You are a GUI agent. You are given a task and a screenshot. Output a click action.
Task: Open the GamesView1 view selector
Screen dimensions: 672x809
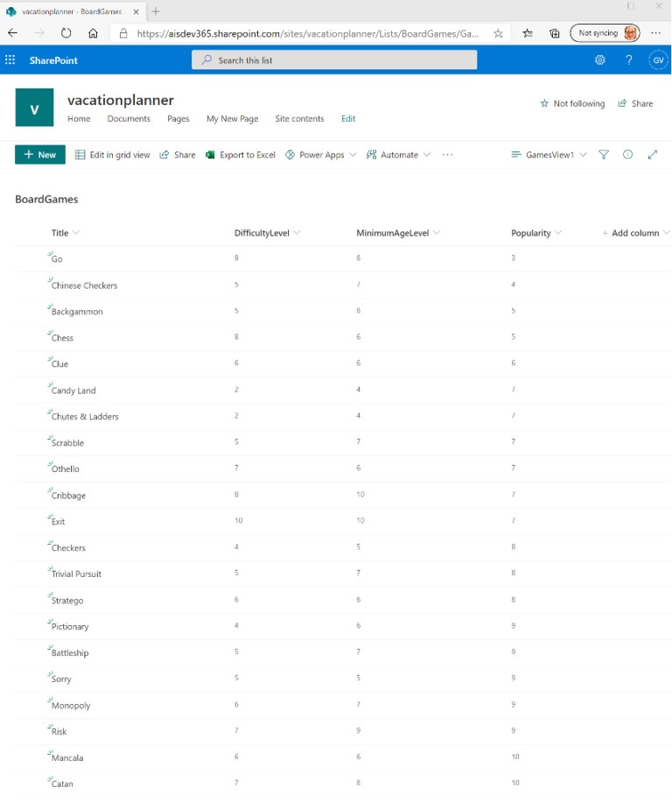[547, 154]
